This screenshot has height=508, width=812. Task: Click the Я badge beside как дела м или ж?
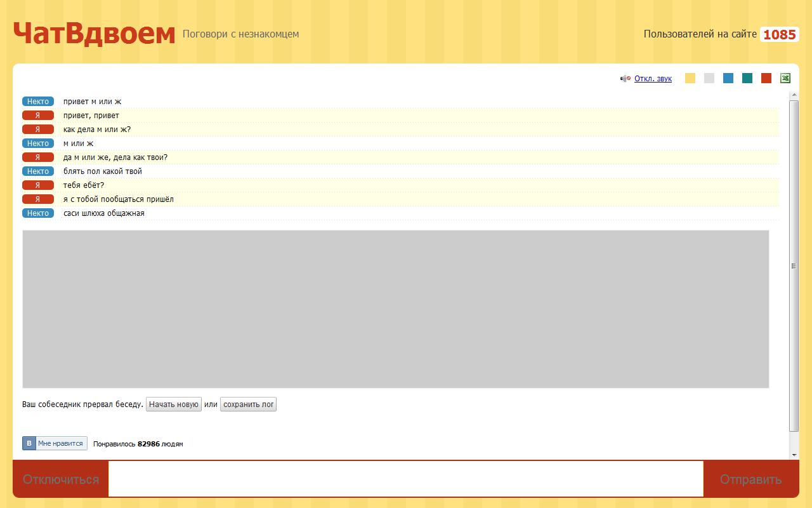pyautogui.click(x=38, y=130)
